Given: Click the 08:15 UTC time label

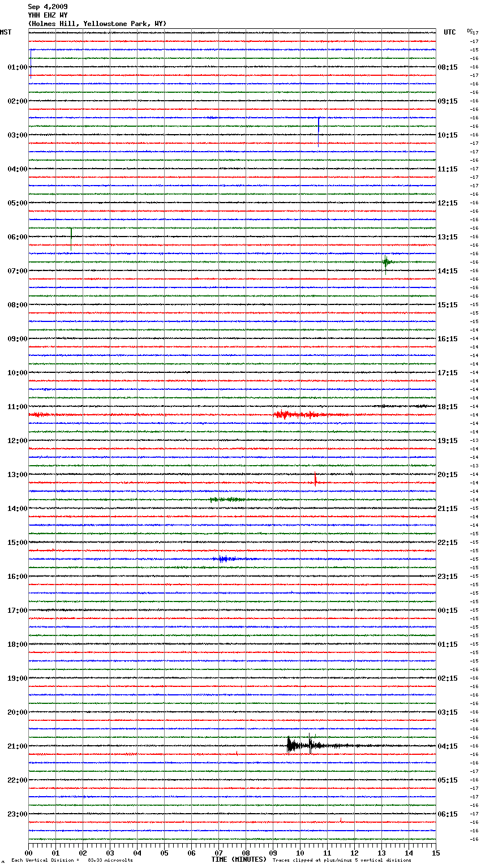Looking at the screenshot, I should (448, 67).
